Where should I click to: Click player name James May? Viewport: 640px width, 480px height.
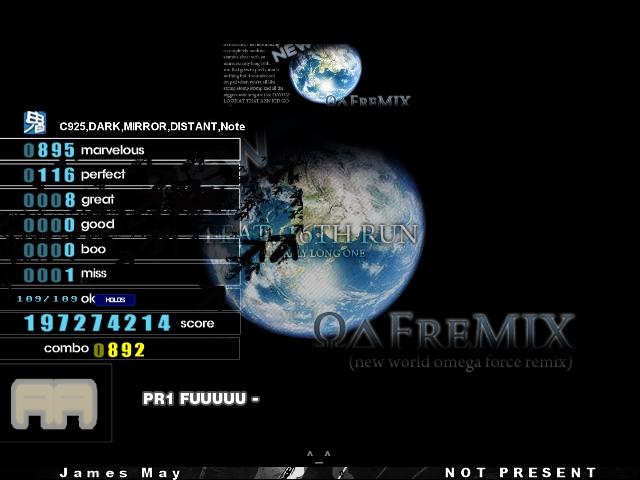[x=120, y=473]
